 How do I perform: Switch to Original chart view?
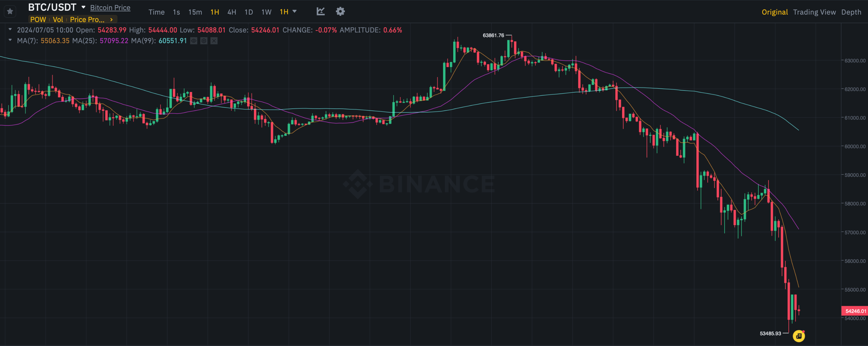click(775, 12)
